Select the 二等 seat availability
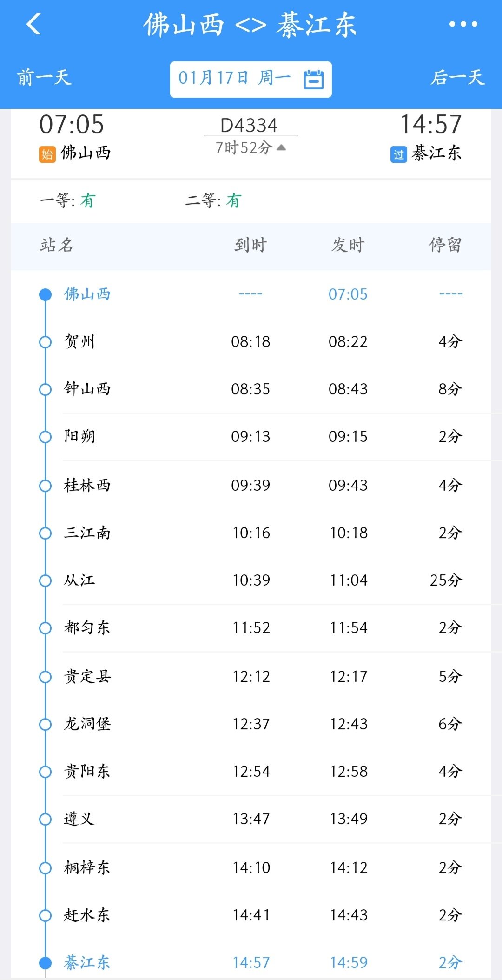Image resolution: width=502 pixels, height=980 pixels. tap(213, 201)
